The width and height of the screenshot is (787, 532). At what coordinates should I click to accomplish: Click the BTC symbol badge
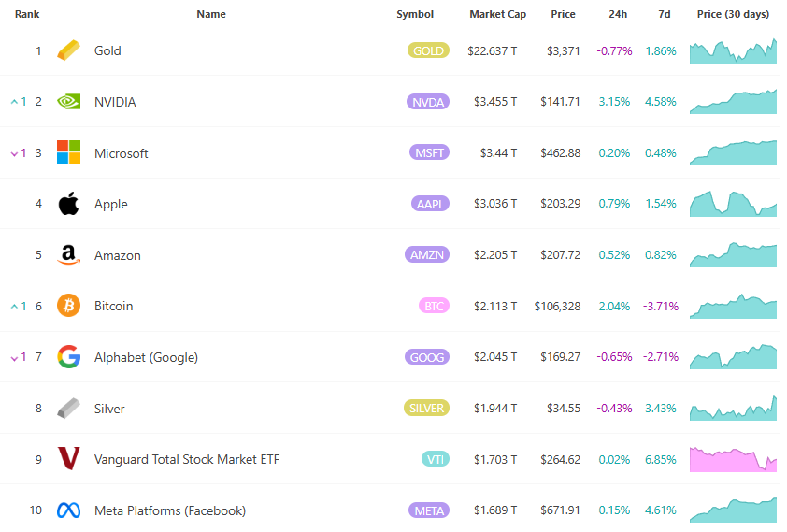[x=434, y=306]
